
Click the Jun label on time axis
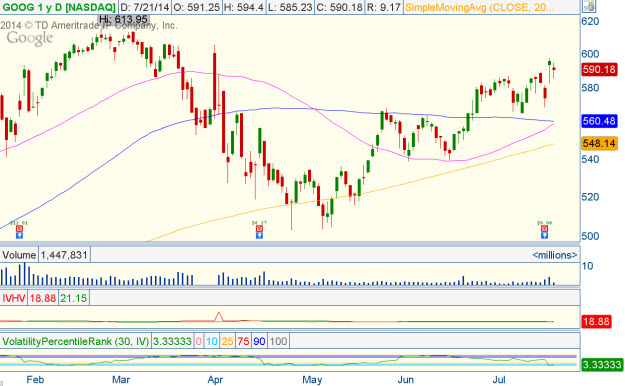(405, 380)
